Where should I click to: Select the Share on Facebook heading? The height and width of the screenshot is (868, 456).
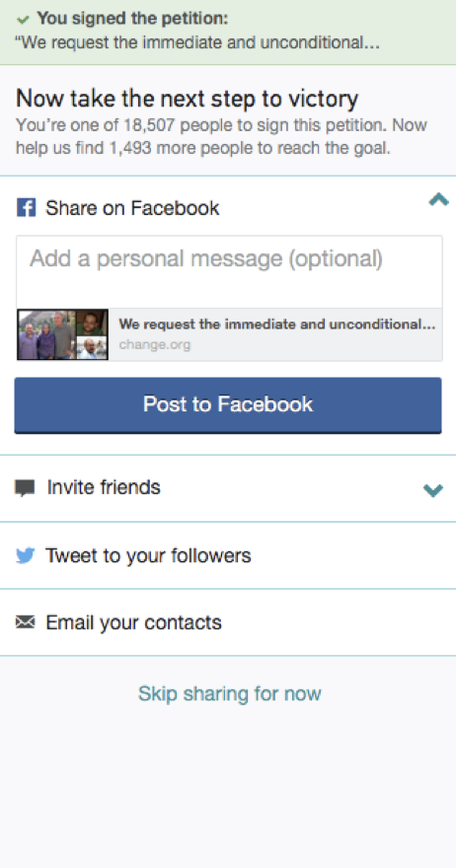(132, 208)
